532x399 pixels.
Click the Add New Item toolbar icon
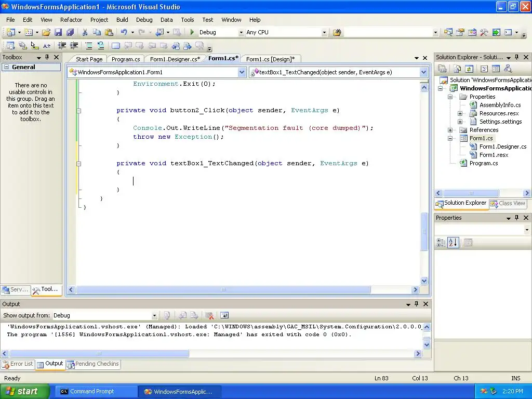pyautogui.click(x=29, y=32)
